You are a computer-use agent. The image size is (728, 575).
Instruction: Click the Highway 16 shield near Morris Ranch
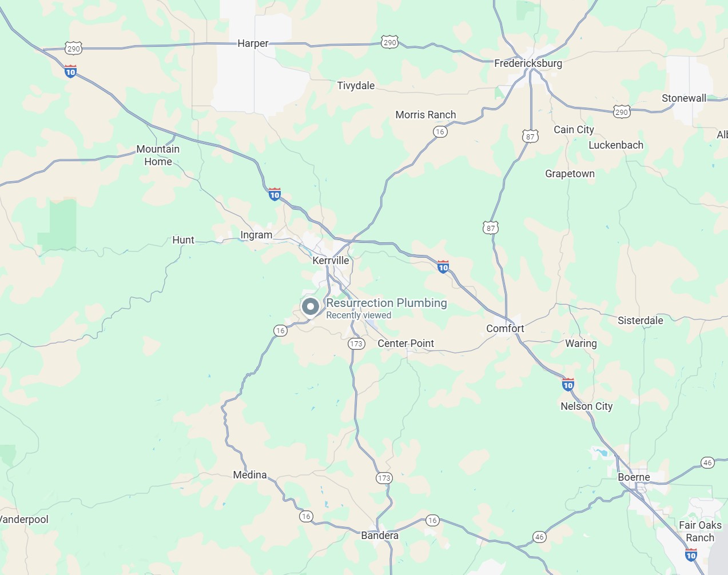[439, 131]
